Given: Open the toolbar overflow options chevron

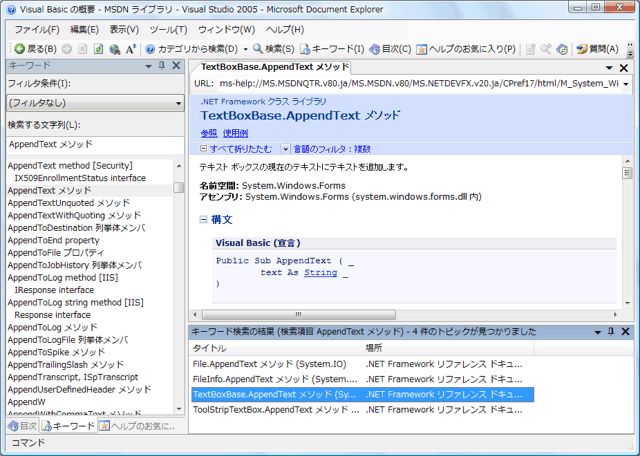Looking at the screenshot, I should pos(630,49).
